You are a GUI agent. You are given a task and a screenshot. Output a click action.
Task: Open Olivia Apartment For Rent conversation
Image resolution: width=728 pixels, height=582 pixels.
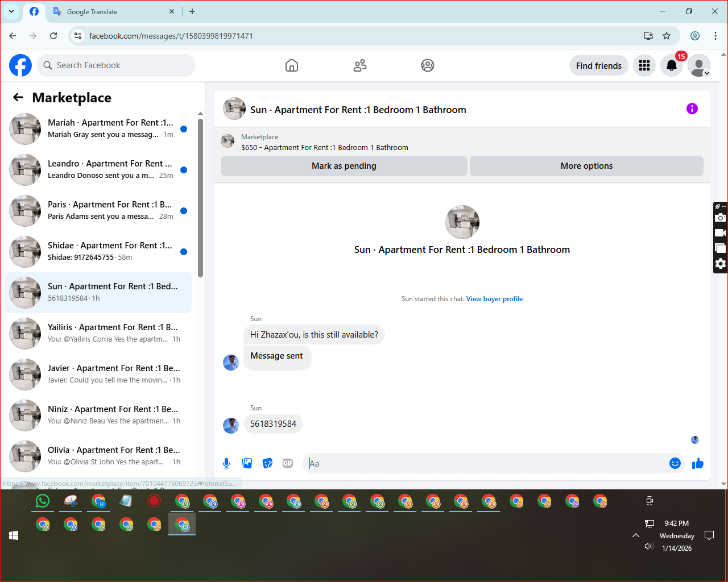(98, 456)
